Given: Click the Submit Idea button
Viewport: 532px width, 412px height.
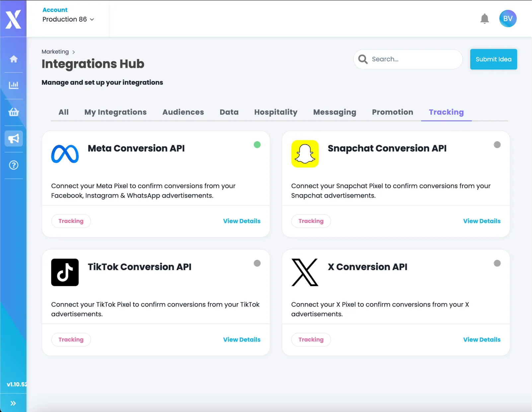Looking at the screenshot, I should 494,59.
